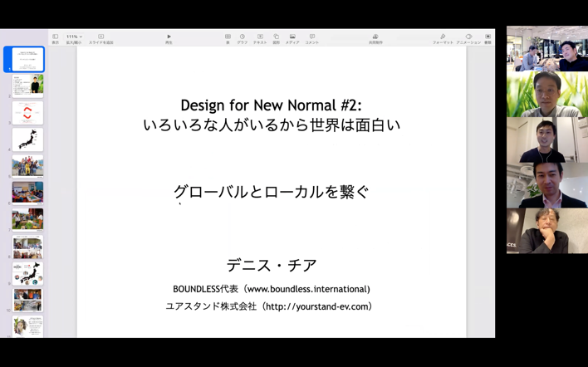Select slide 2 thumbnail with man portrait
Viewport: 588px width, 367px height.
27,86
